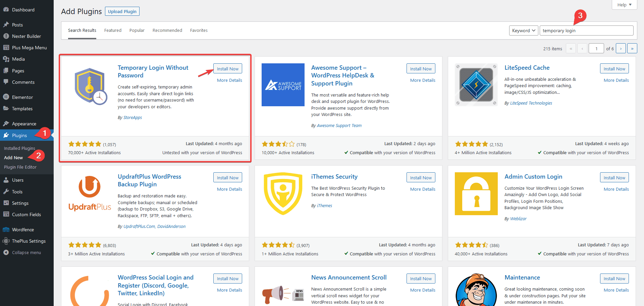This screenshot has width=644, height=306.
Task: Open the Installed Plugins submenu item
Action: pos(19,148)
